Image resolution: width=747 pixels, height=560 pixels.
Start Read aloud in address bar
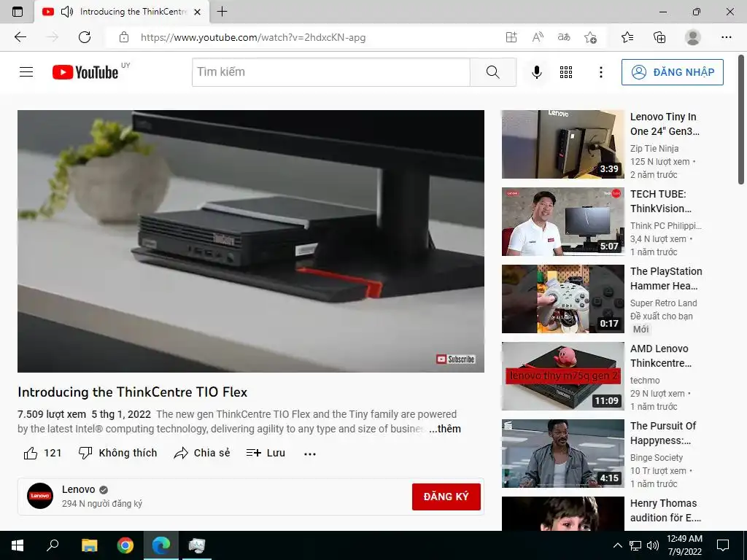(x=538, y=37)
